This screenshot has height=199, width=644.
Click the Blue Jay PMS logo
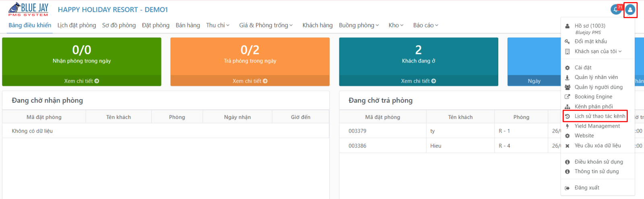point(28,9)
